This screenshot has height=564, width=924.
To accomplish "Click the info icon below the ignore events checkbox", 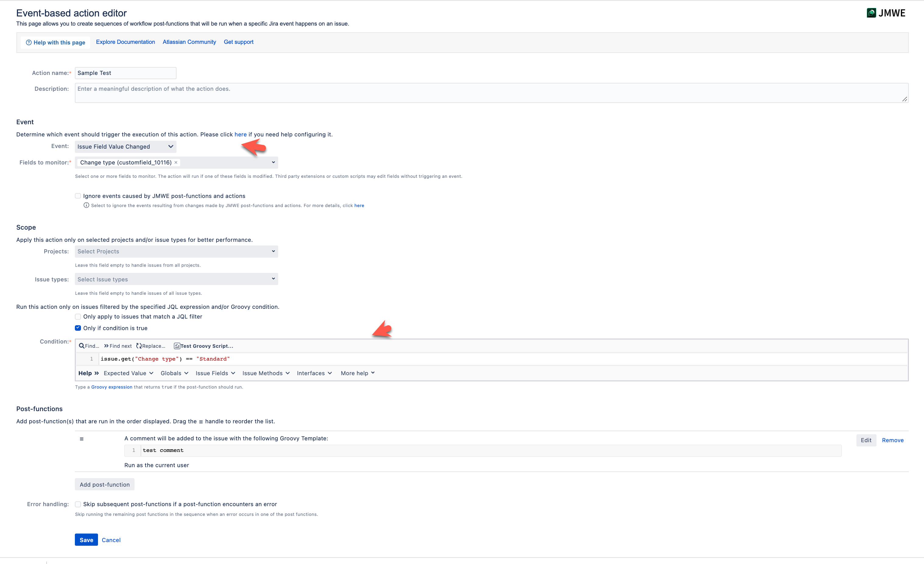I will click(86, 205).
